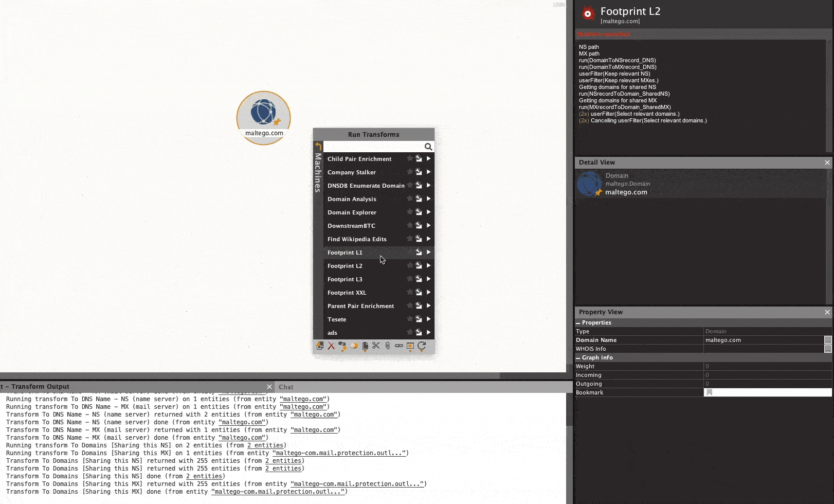Toggle favorite star for Find Wikipedia Edits
Screen dimensions: 834x504
pyautogui.click(x=410, y=239)
